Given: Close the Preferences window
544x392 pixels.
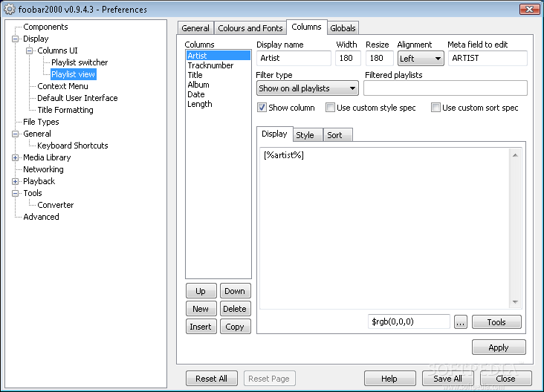Looking at the screenshot, I should tap(529, 10).
